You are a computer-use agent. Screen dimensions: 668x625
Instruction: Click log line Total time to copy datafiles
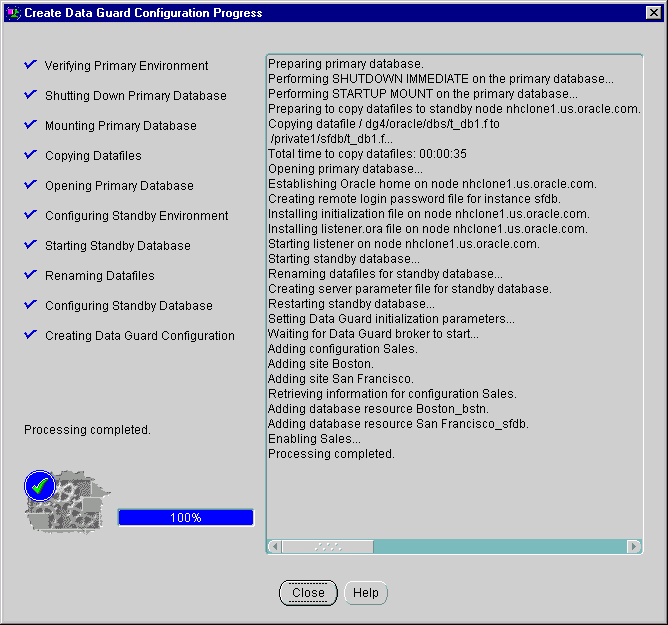367,154
